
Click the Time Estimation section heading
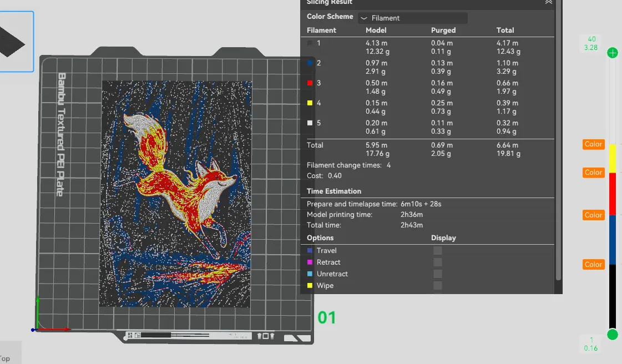pyautogui.click(x=334, y=191)
